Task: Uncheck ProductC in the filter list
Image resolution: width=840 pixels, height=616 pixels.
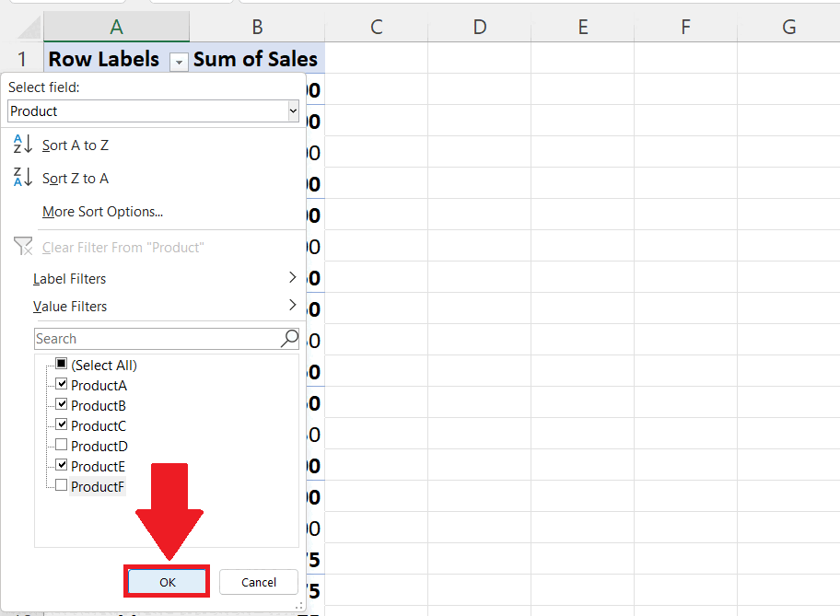Action: pyautogui.click(x=62, y=425)
